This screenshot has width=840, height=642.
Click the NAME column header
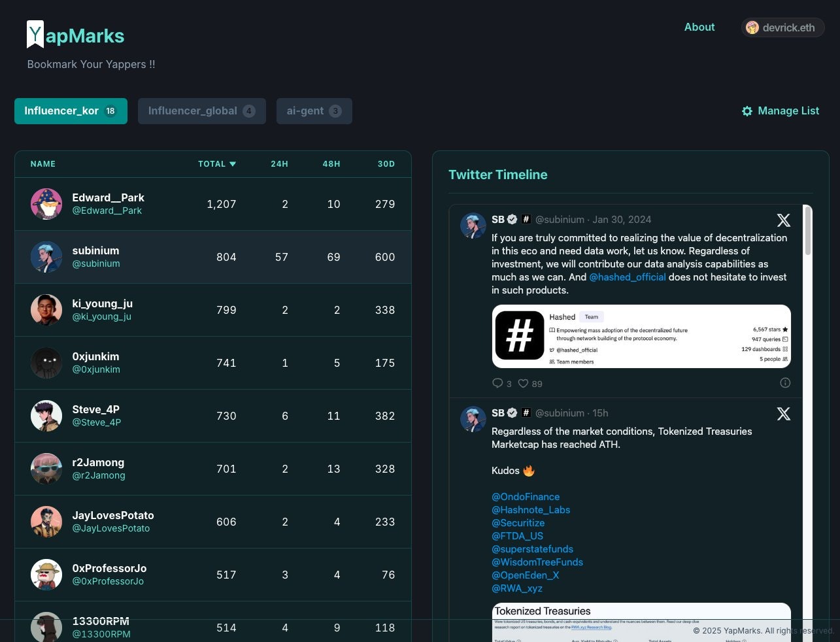43,164
